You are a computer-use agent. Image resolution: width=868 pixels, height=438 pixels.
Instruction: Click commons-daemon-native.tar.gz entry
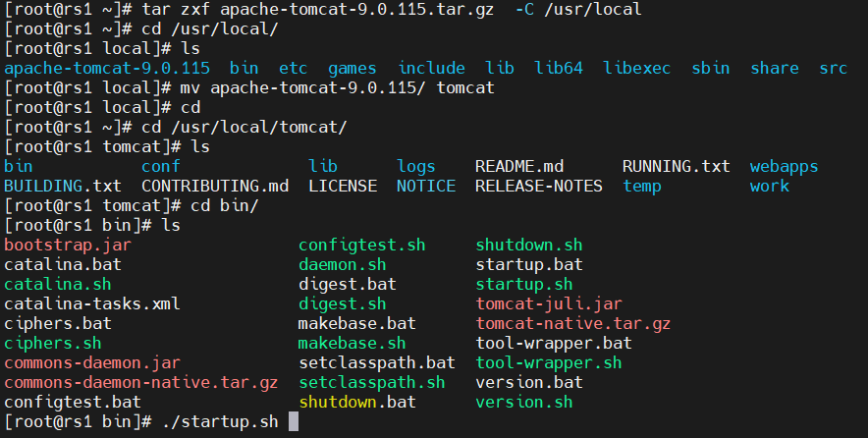coord(141,382)
